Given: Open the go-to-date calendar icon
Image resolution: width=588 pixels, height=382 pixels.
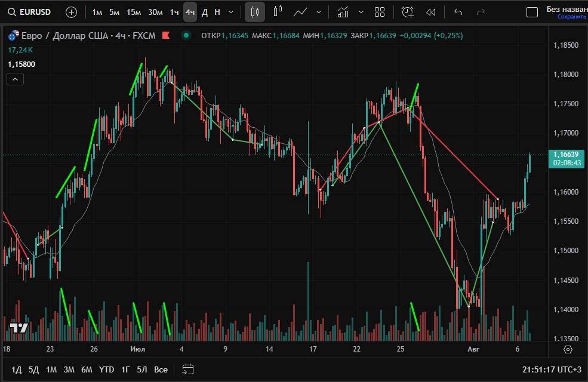Looking at the screenshot, I should pos(188,369).
